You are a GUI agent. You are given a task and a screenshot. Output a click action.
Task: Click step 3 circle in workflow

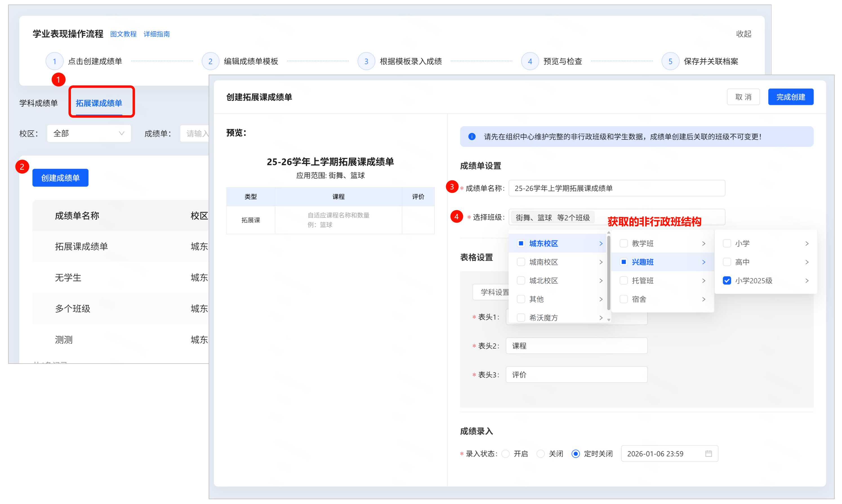366,61
